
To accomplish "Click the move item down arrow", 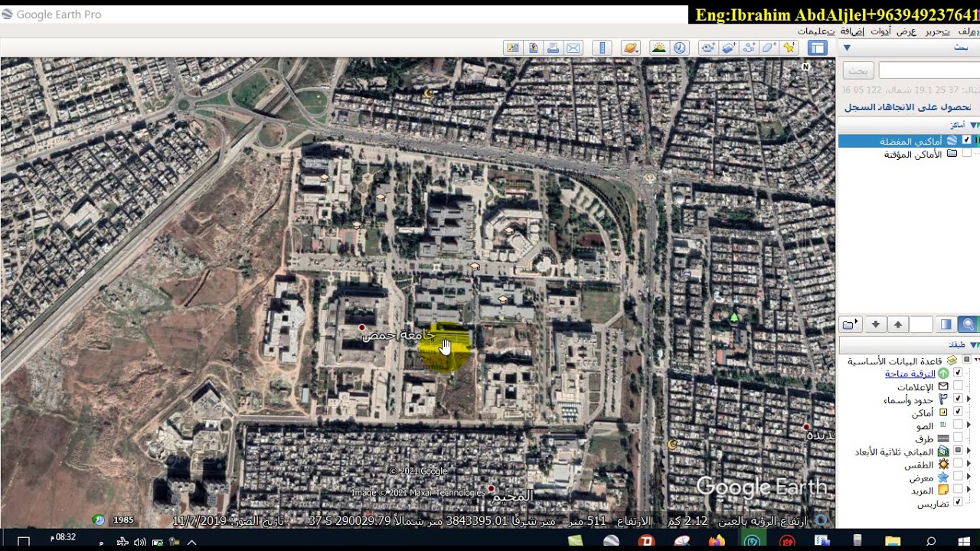I will pos(875,324).
